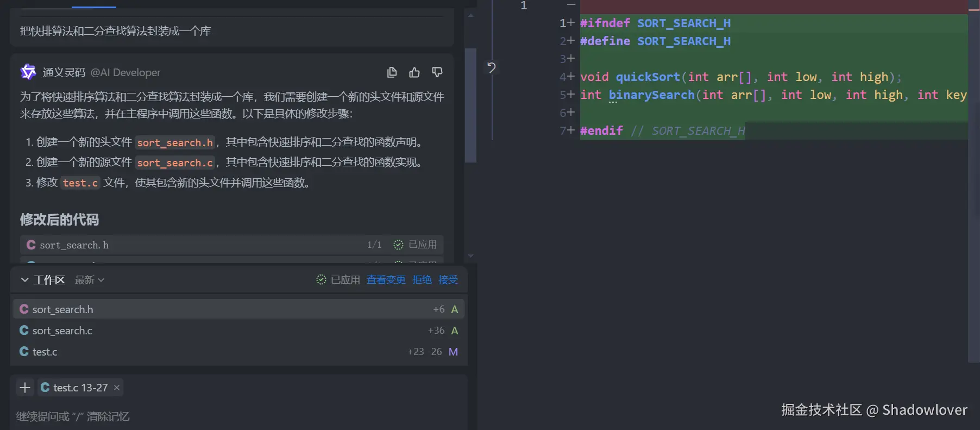This screenshot has width=980, height=430.
Task: Click the thumbs up icon
Action: pos(414,72)
